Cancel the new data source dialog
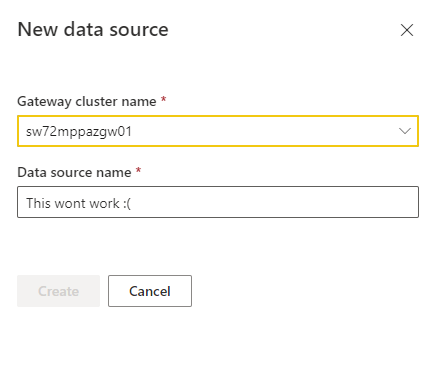Screen dimensions: 433x375 pos(150,291)
